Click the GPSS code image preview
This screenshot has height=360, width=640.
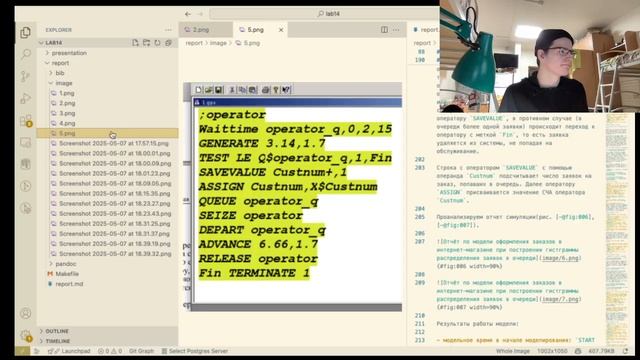pyautogui.click(x=293, y=197)
